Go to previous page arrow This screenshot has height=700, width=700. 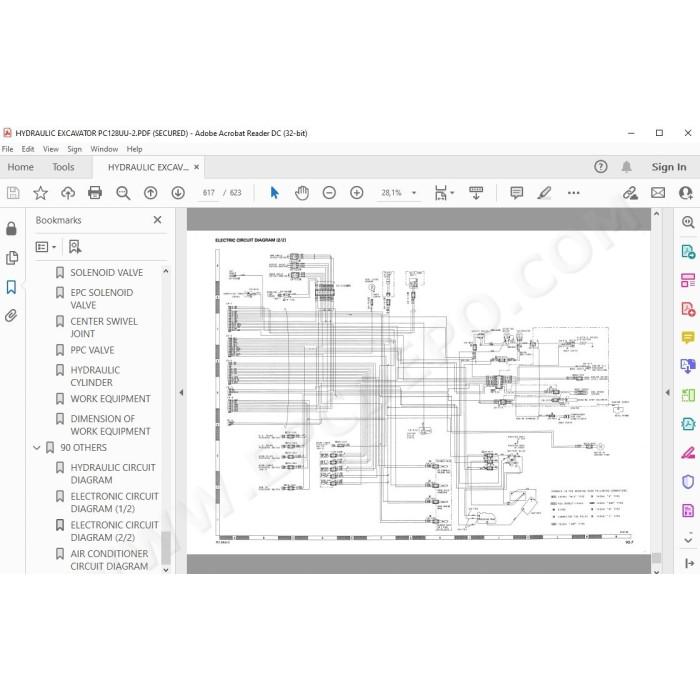[150, 193]
